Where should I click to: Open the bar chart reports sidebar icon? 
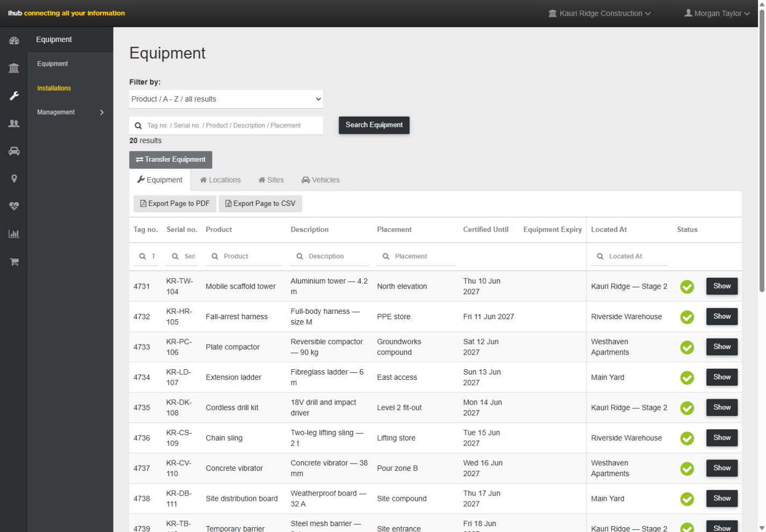pyautogui.click(x=14, y=234)
